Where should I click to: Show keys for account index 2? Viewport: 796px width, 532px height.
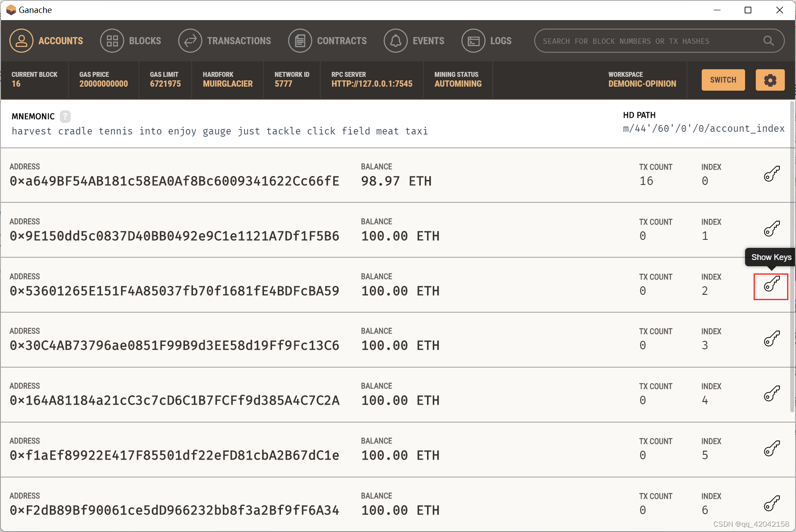click(x=771, y=284)
